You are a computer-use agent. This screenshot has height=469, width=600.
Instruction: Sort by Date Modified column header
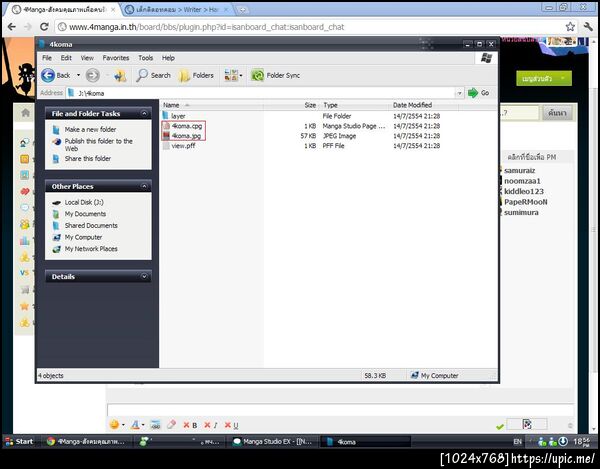pyautogui.click(x=412, y=105)
